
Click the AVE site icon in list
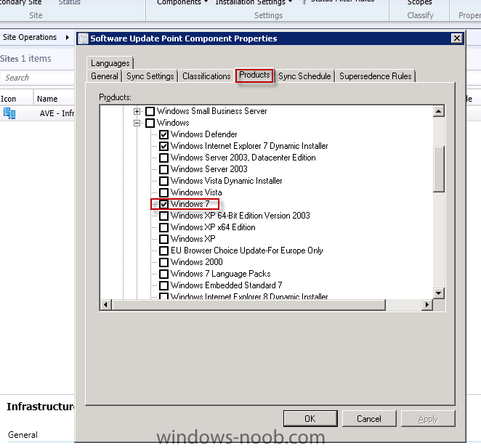click(9, 113)
